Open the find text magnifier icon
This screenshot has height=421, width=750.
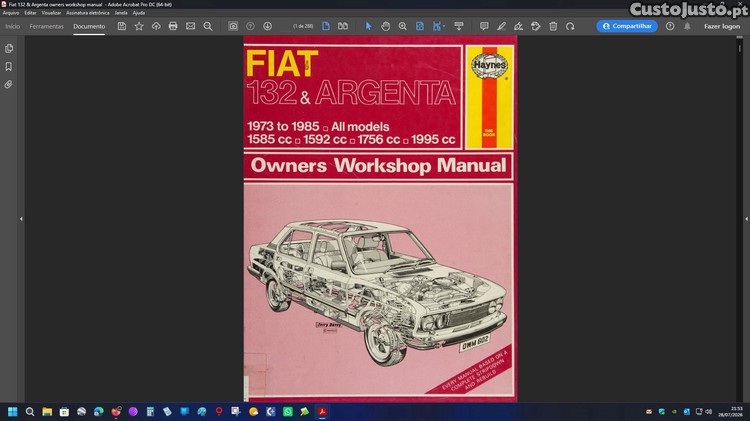click(208, 26)
